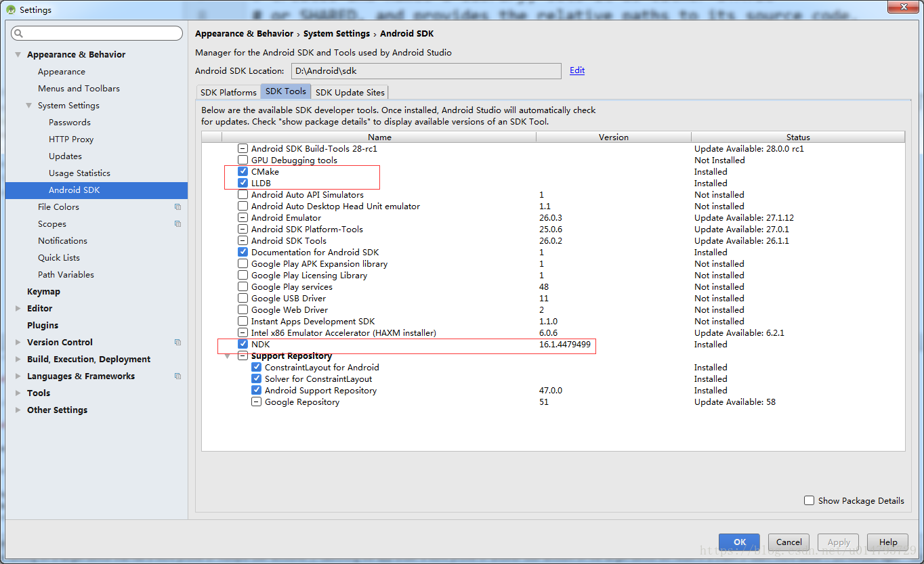Select Passwords in the settings tree
The height and width of the screenshot is (564, 924).
tap(70, 123)
